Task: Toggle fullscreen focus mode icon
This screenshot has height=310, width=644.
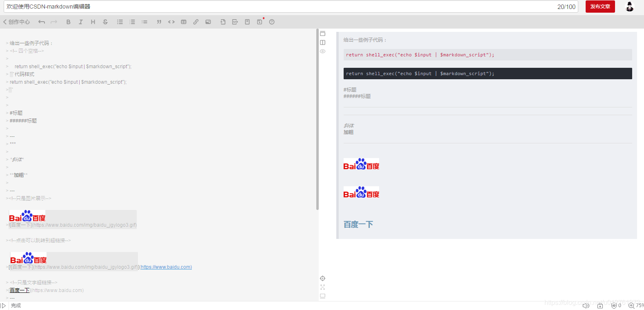Action: pos(323,287)
